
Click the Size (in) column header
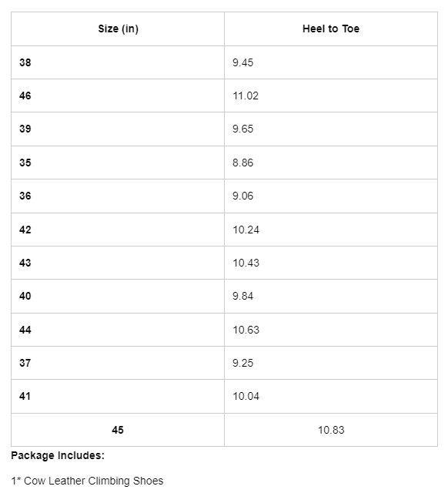[118, 29]
